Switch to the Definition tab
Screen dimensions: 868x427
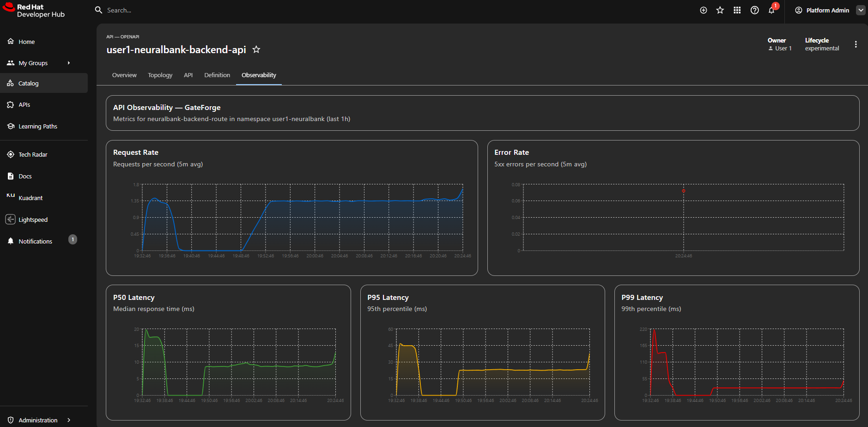(x=217, y=75)
